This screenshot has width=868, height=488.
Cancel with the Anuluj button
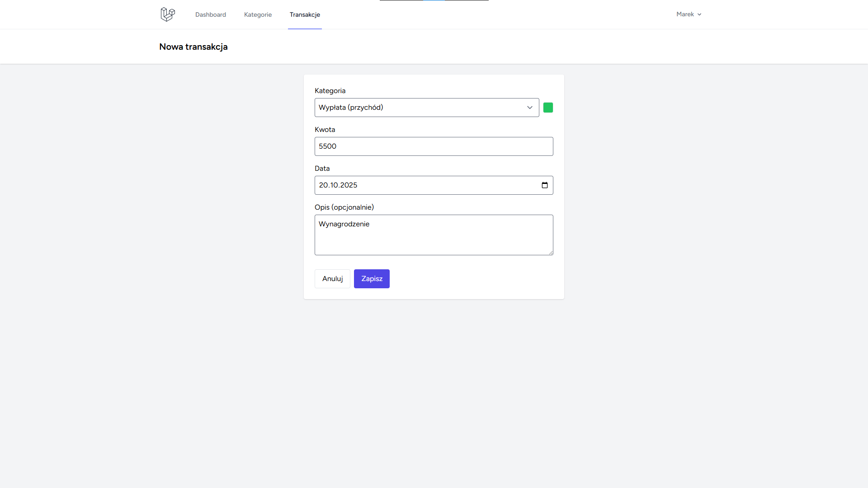click(x=332, y=279)
